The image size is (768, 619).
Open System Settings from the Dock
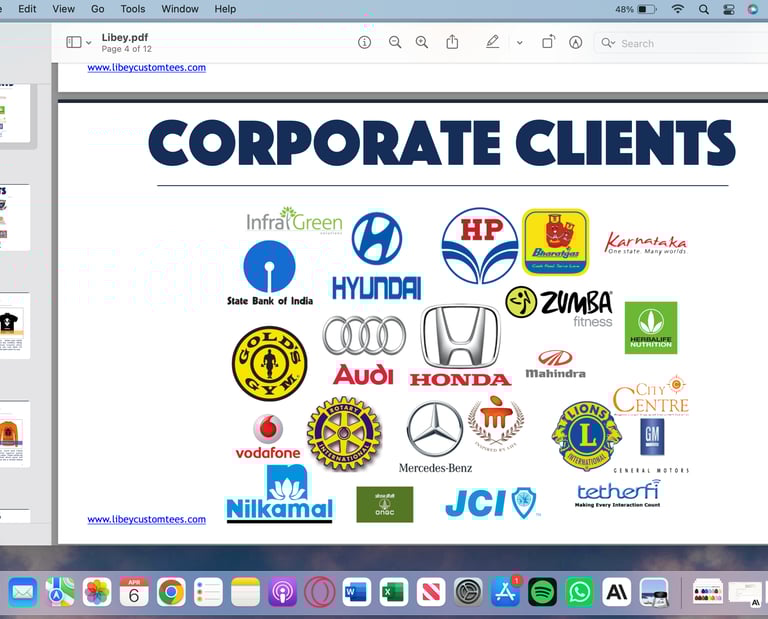click(x=468, y=592)
